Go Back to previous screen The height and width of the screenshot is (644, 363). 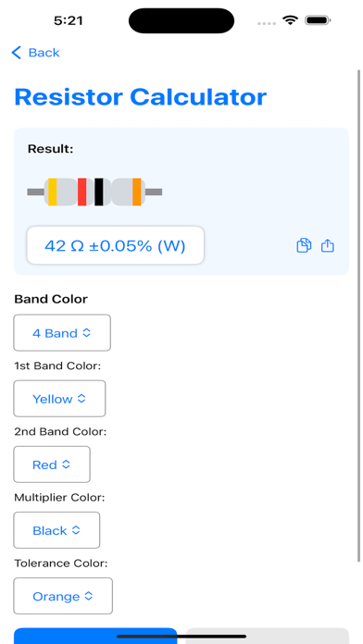tap(35, 53)
